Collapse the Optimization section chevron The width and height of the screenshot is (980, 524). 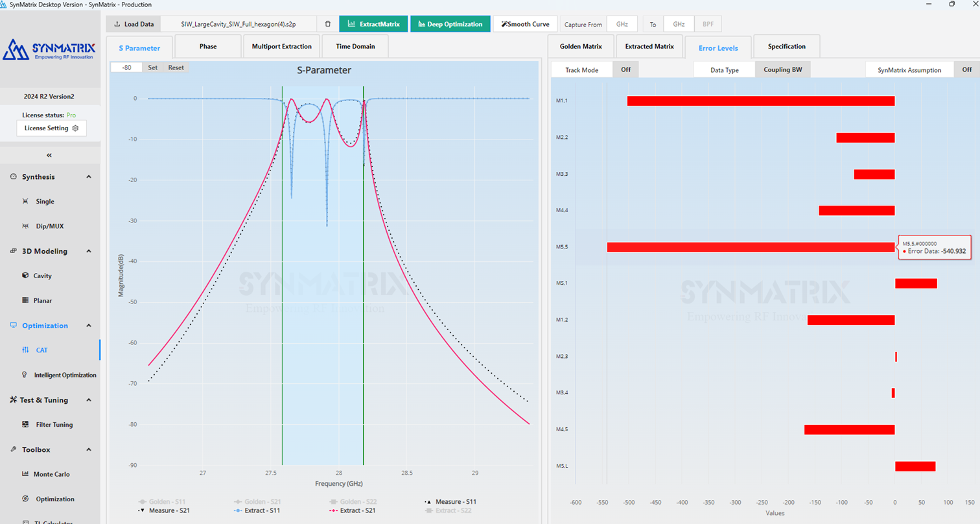coord(89,326)
